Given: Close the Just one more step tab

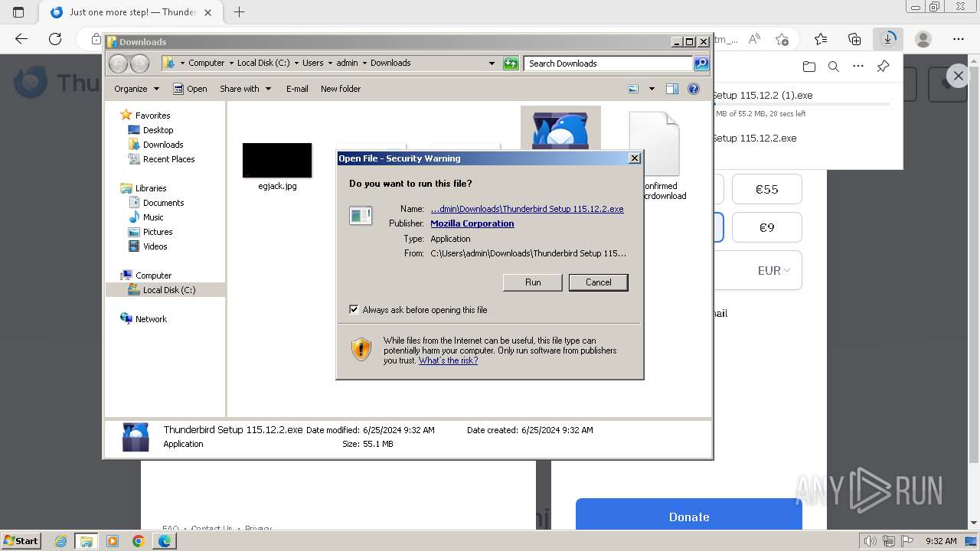Looking at the screenshot, I should [x=207, y=12].
